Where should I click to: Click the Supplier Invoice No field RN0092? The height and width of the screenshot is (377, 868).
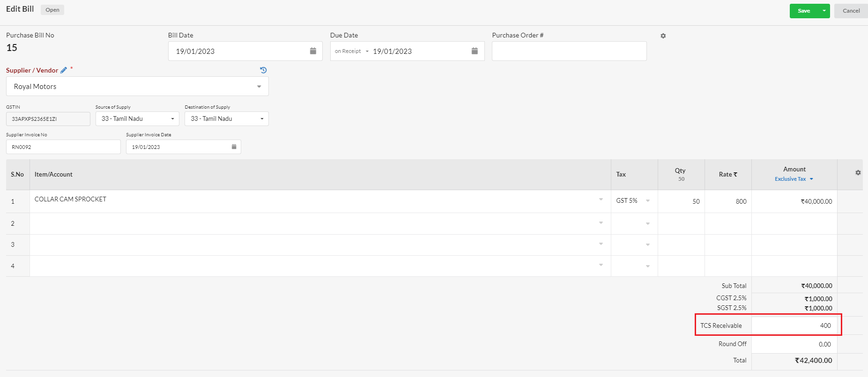[63, 147]
